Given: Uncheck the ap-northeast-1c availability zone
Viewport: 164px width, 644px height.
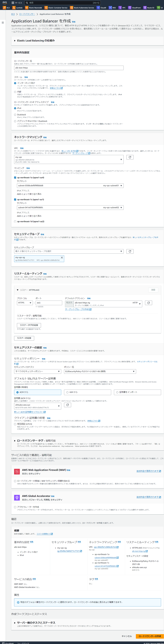Looking at the screenshot, I should pos(15,199).
